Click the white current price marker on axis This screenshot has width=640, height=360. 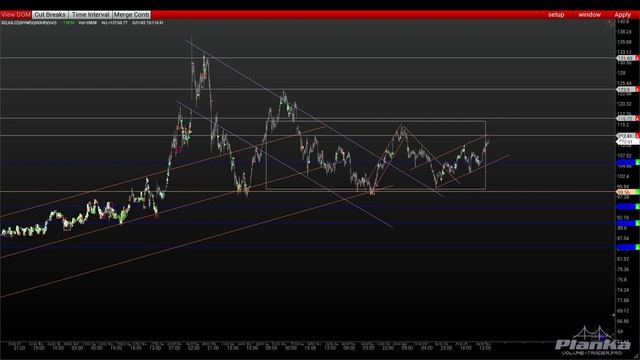pyautogui.click(x=627, y=141)
